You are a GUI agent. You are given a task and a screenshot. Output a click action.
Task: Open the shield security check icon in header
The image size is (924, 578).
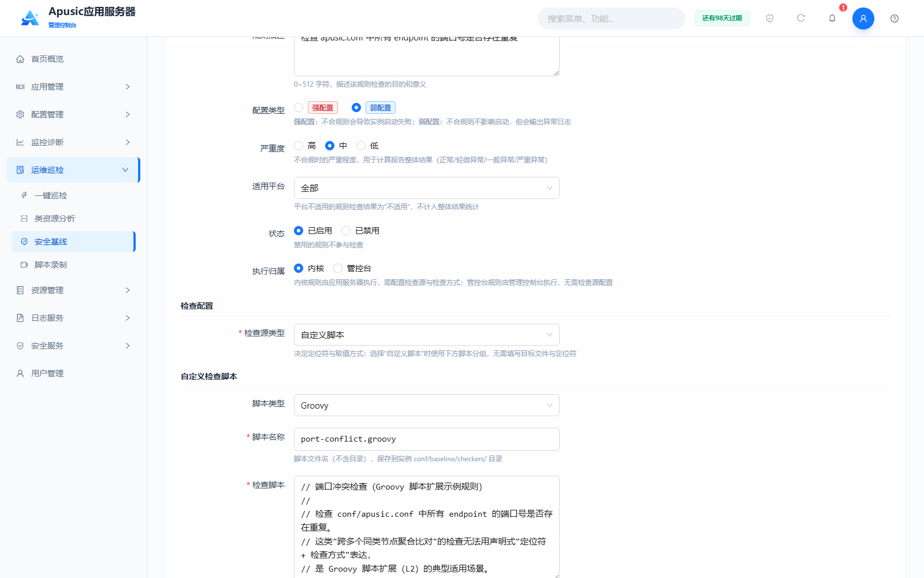click(x=770, y=18)
